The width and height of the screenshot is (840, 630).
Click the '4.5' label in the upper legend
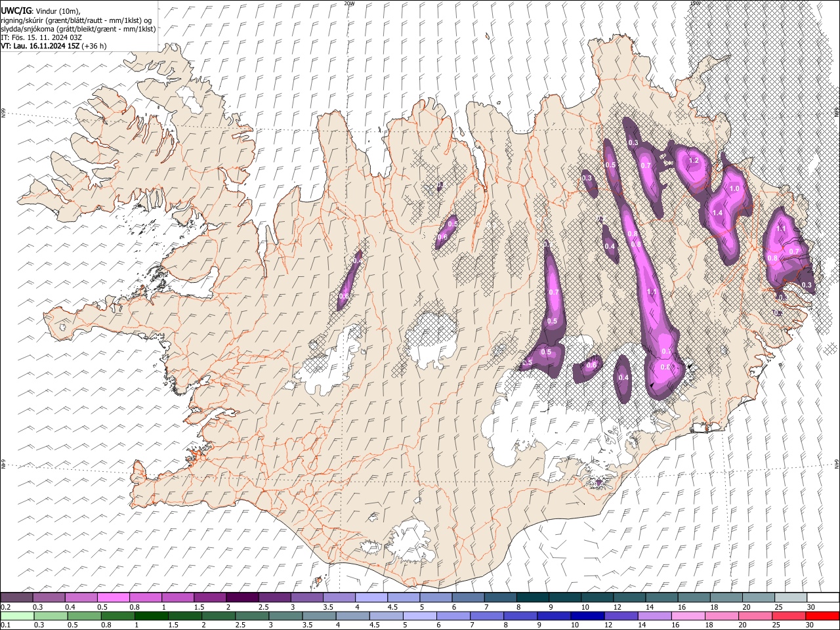[392, 607]
